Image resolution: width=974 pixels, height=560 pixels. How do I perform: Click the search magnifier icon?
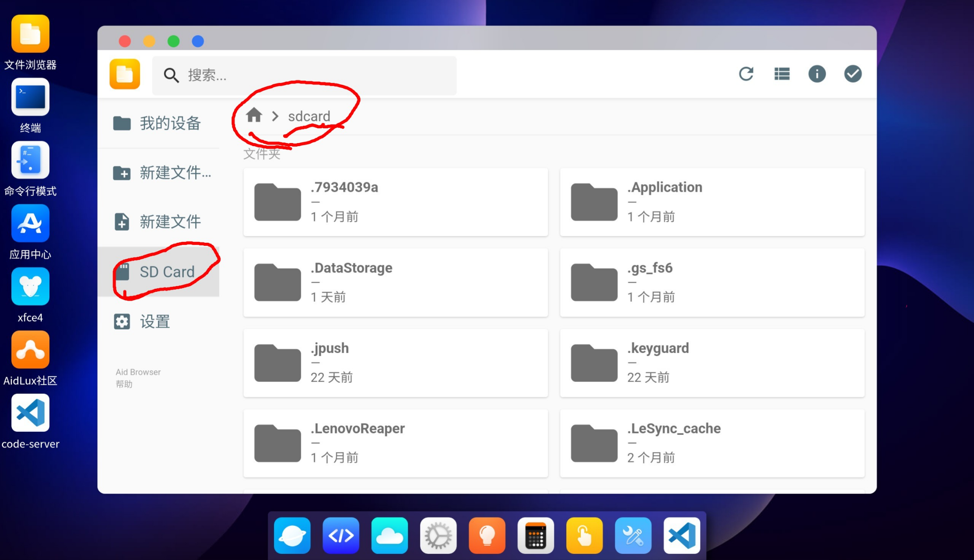[x=171, y=75]
